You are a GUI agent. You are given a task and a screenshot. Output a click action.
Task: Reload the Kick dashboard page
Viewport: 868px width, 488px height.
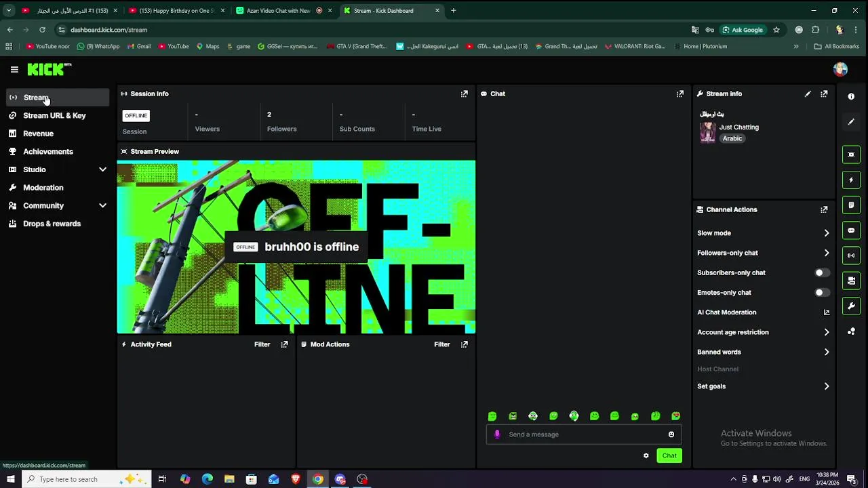coord(42,30)
